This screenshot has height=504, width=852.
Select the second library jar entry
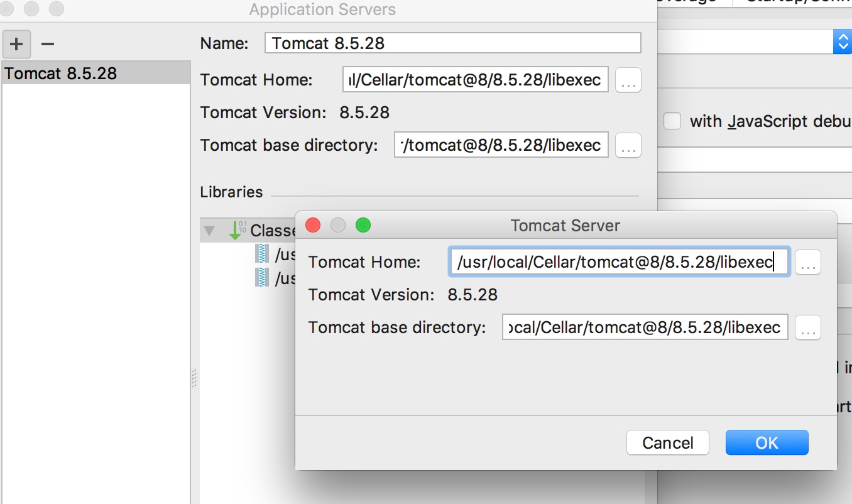[276, 277]
